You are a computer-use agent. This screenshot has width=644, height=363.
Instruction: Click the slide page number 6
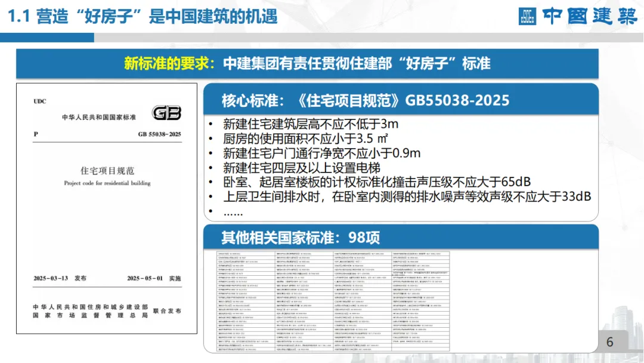[x=610, y=342]
